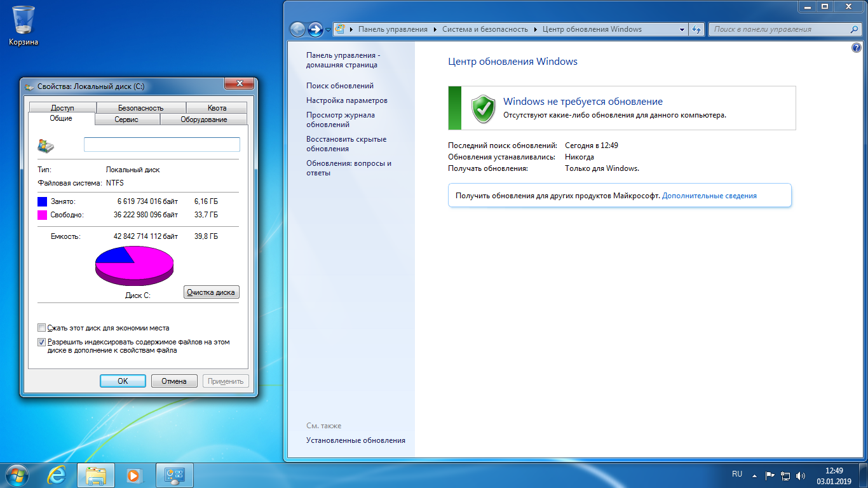Click '36 222 980 096 байт' free value
Viewport: 868px width, 488px height.
point(146,215)
